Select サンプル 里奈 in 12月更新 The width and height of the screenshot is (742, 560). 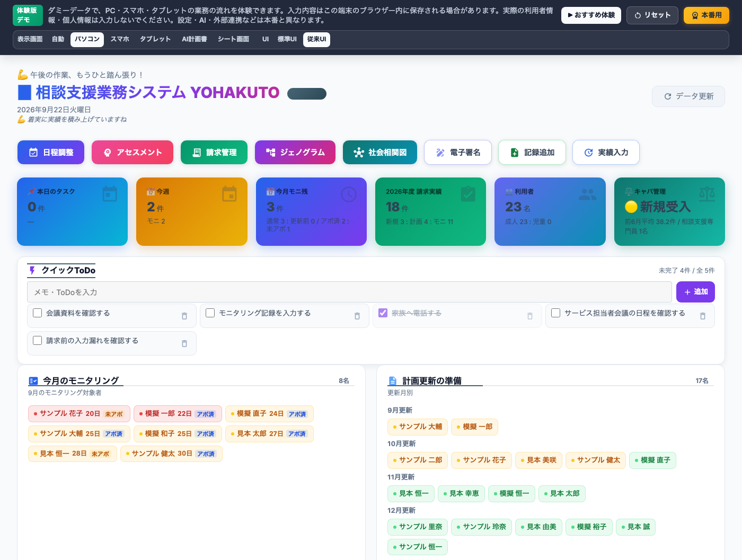click(418, 527)
